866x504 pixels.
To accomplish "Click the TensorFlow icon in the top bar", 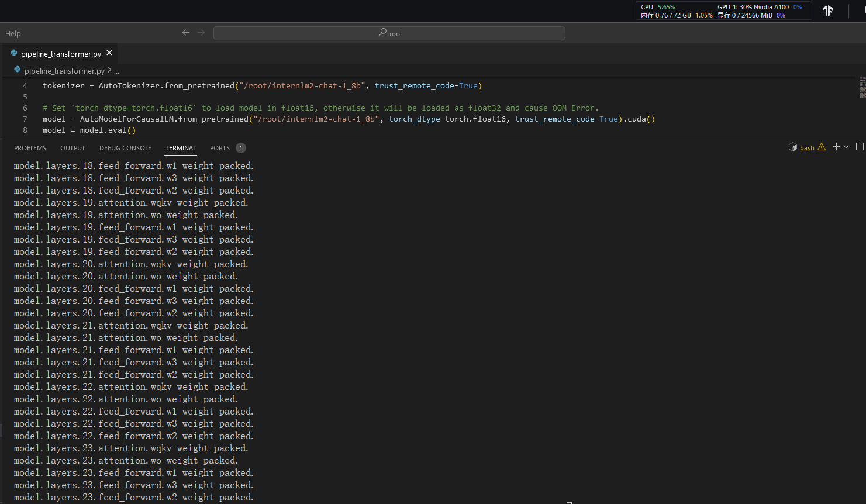I will coord(827,11).
